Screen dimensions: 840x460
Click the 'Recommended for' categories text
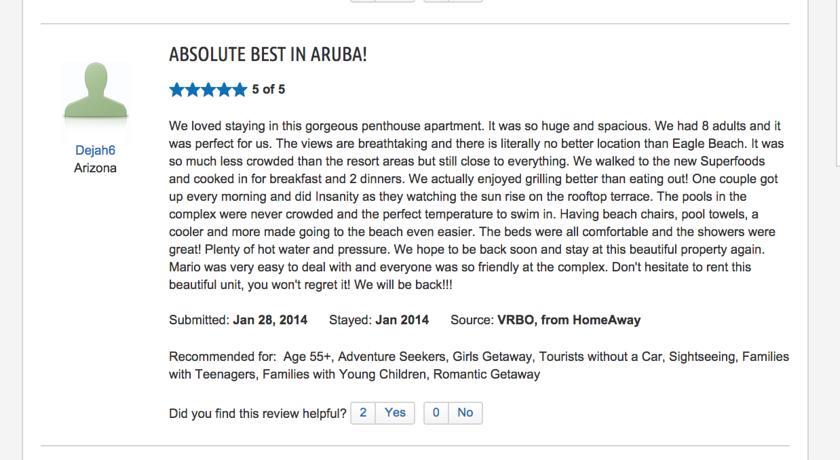(478, 365)
